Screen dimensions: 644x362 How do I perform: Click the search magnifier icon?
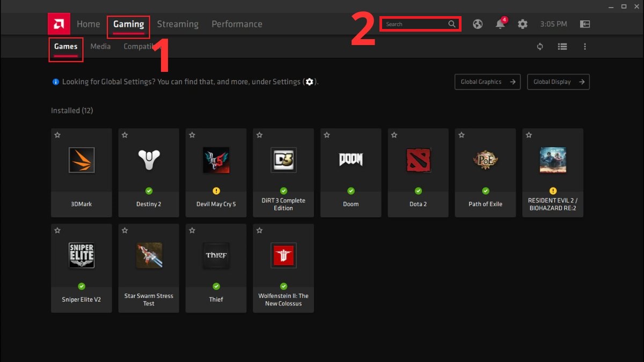point(452,24)
